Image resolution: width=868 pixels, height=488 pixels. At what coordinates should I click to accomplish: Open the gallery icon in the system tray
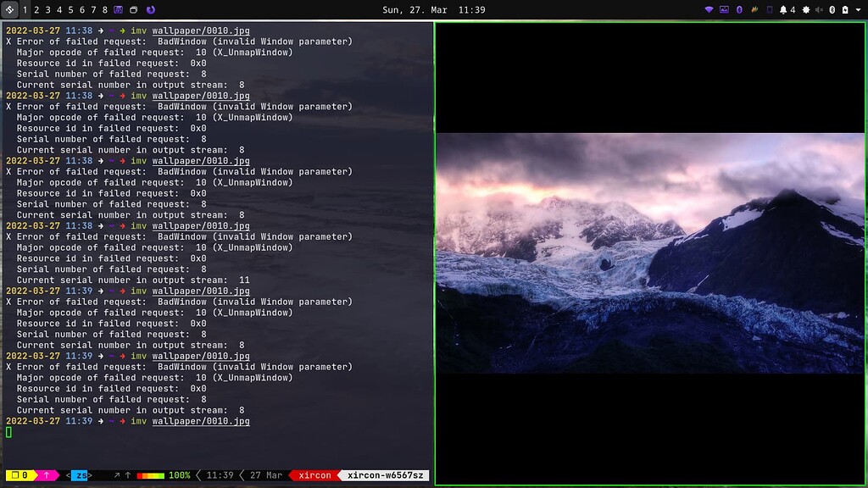725,8
